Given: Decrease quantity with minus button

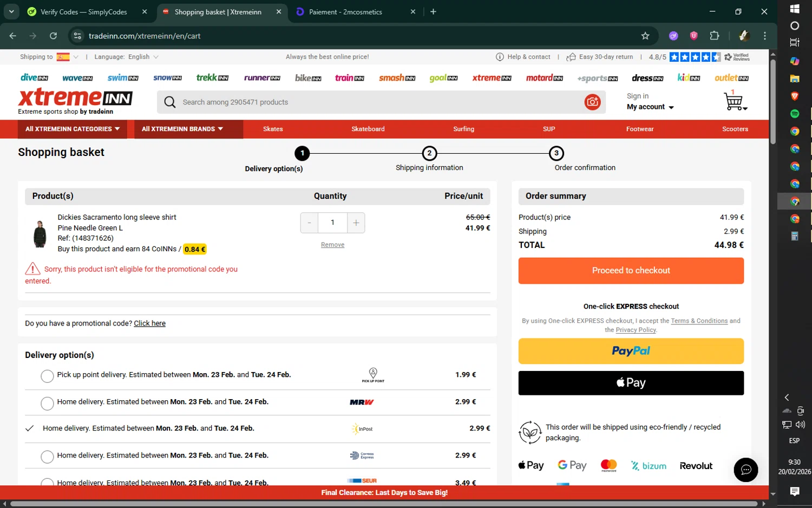Looking at the screenshot, I should click(309, 223).
